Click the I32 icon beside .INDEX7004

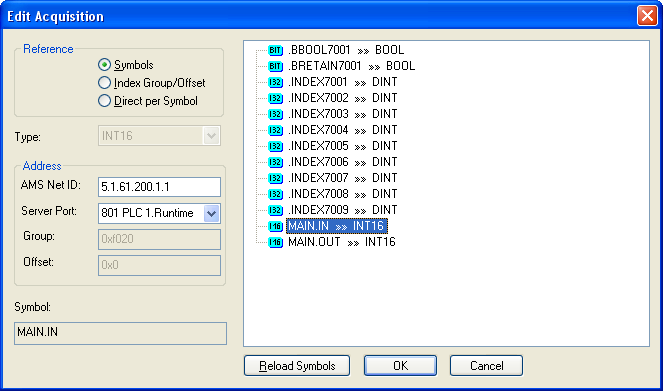tap(275, 131)
